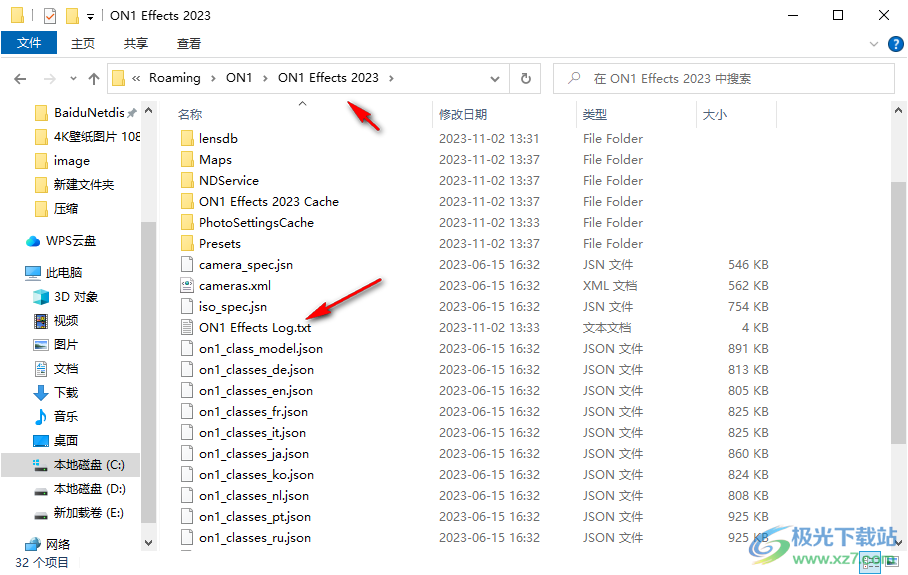Screen dimensions: 908x575
Task: Click the 此电脑 computer icon
Action: 33,273
